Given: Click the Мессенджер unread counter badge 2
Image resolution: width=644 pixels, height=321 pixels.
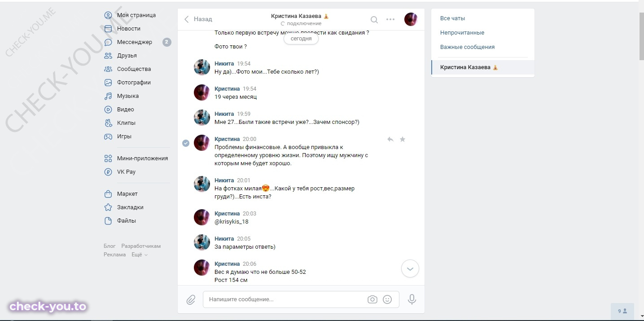Looking at the screenshot, I should (166, 42).
